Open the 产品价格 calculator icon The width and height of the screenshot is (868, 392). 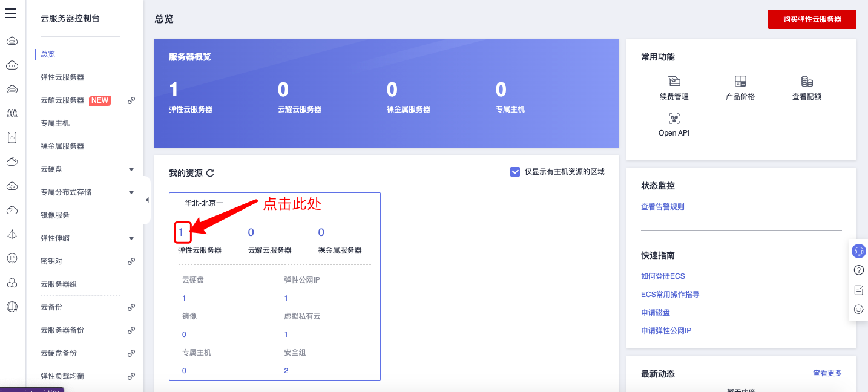pos(740,81)
